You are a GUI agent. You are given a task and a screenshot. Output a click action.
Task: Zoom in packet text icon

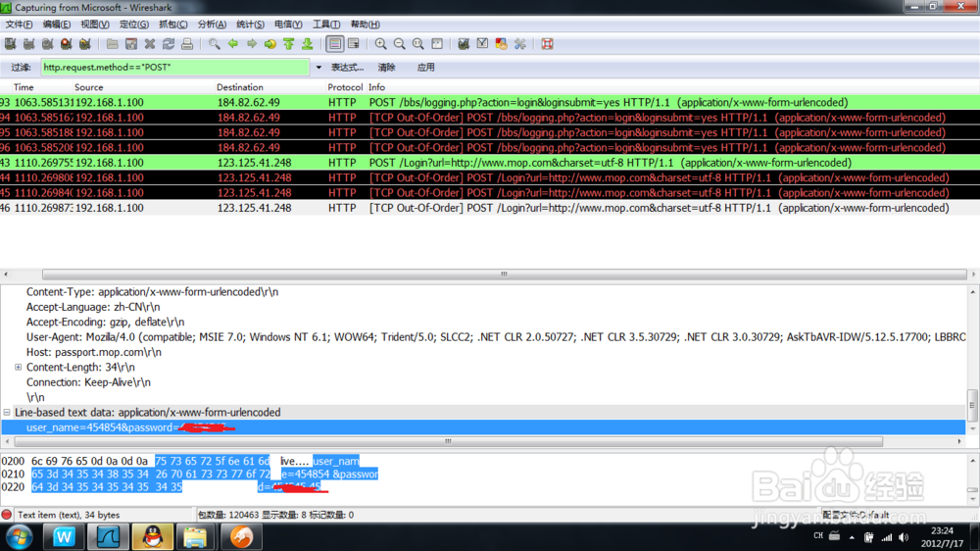pos(380,44)
